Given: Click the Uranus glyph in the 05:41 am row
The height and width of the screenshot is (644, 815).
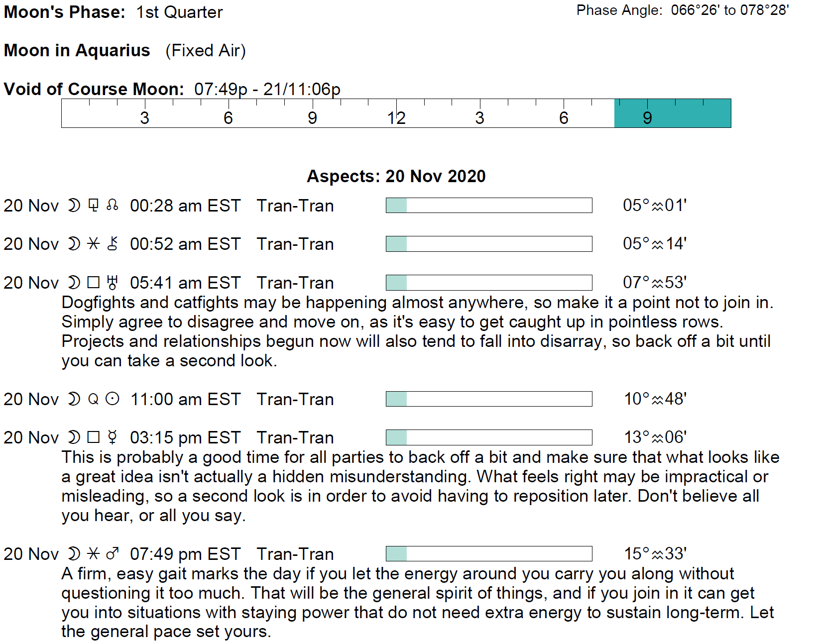Looking at the screenshot, I should 113,282.
